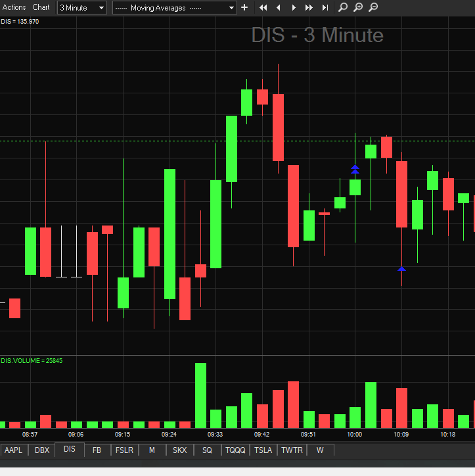Click the DIS = 135.970 price label
Screen dimensions: 475x476
[20, 22]
